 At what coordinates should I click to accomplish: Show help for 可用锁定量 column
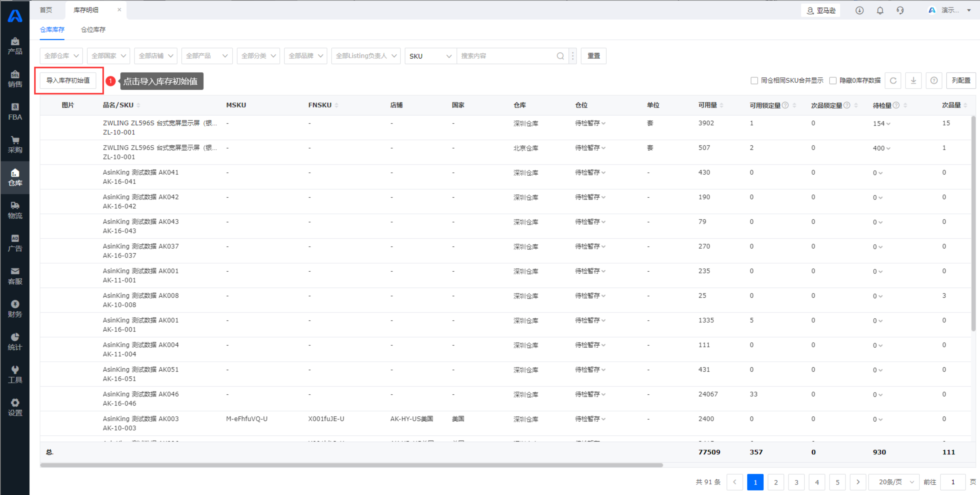[x=785, y=105]
